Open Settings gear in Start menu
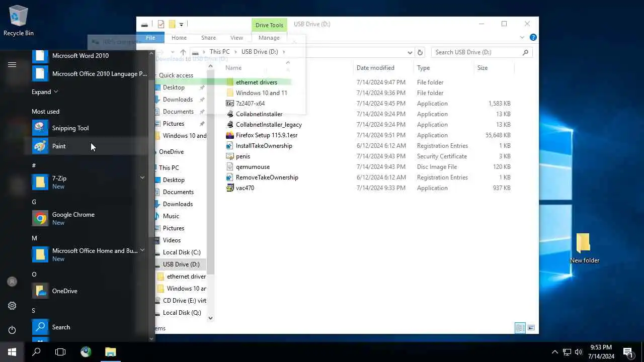Screen dimensions: 644x362 coord(12,306)
